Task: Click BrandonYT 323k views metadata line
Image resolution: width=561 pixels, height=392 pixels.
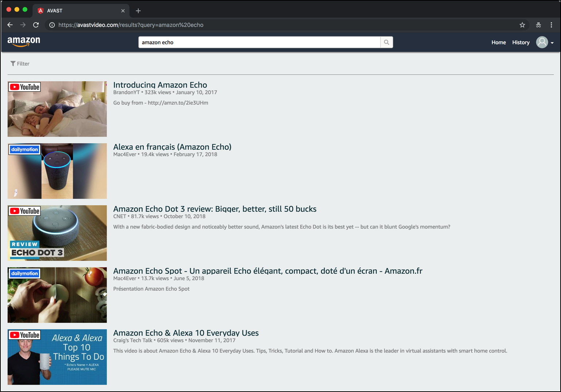Action: coord(165,93)
